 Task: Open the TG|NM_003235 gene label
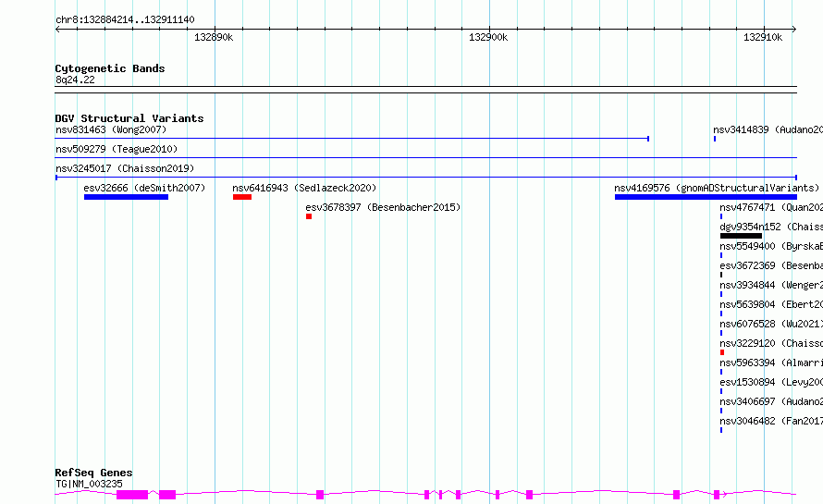click(x=89, y=484)
